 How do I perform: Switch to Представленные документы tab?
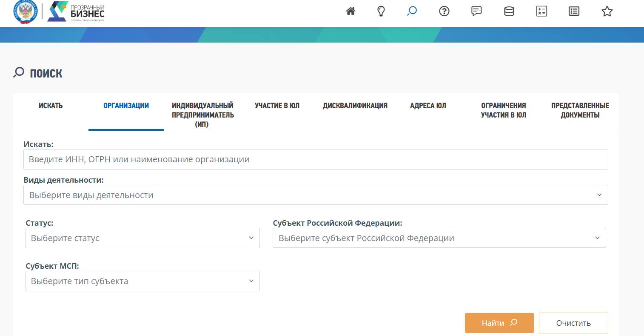(580, 110)
